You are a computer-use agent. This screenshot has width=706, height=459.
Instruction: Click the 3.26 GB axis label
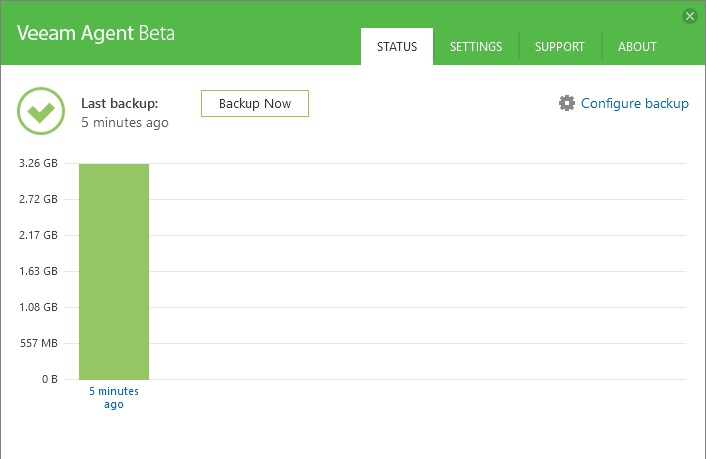[38, 163]
